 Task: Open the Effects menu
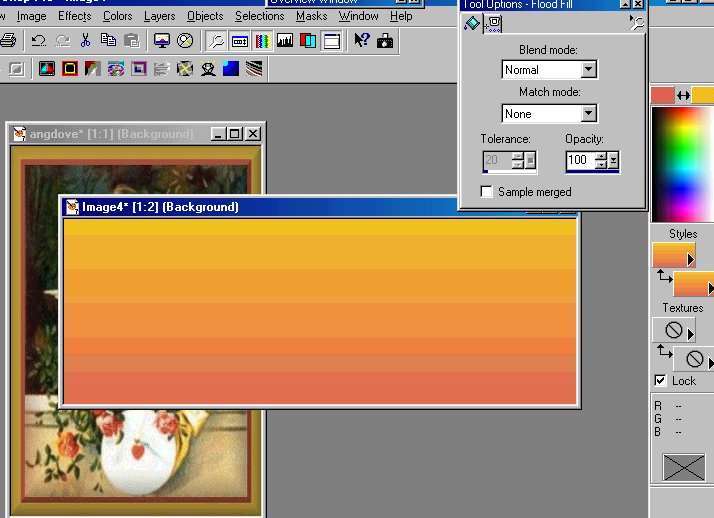coord(75,16)
